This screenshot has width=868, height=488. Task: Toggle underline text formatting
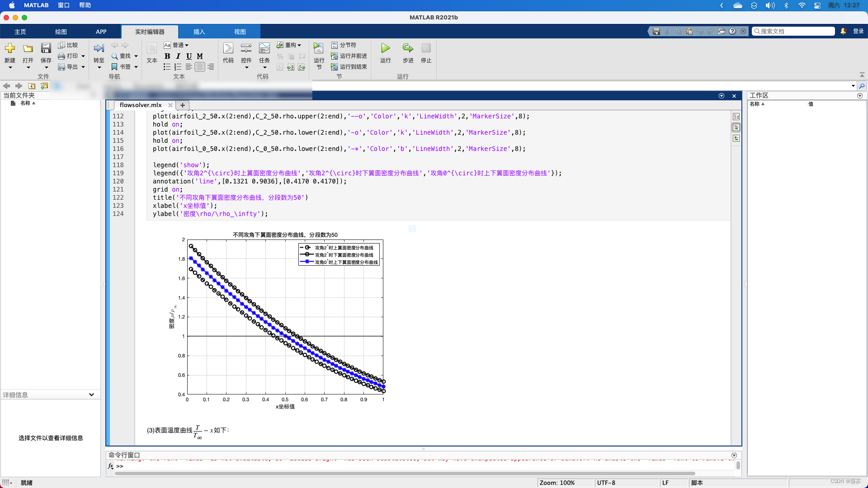pyautogui.click(x=189, y=56)
